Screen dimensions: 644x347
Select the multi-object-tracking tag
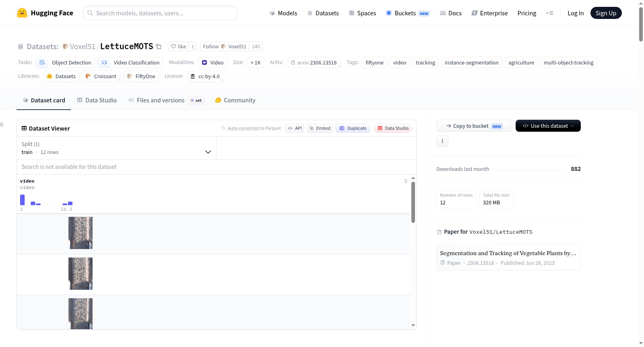[x=569, y=62]
